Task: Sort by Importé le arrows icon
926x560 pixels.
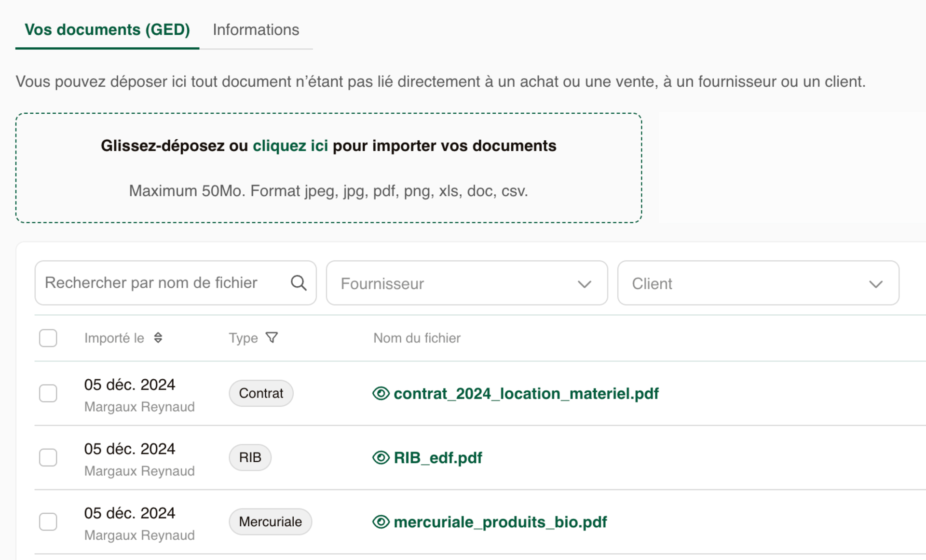Action: coord(158,338)
